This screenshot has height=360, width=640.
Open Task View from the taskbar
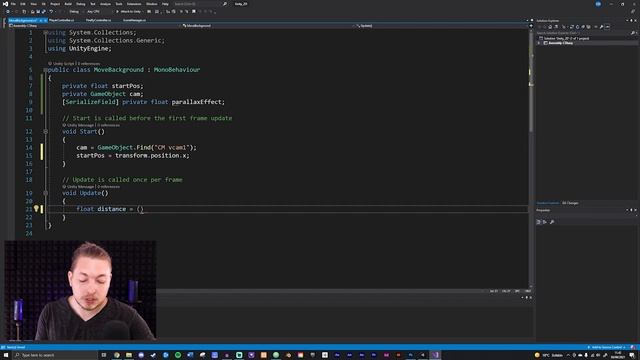pos(104,355)
